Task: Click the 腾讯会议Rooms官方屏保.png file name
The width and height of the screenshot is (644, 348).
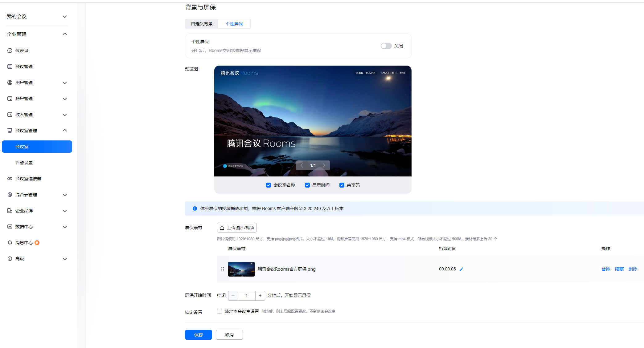Action: click(x=287, y=269)
